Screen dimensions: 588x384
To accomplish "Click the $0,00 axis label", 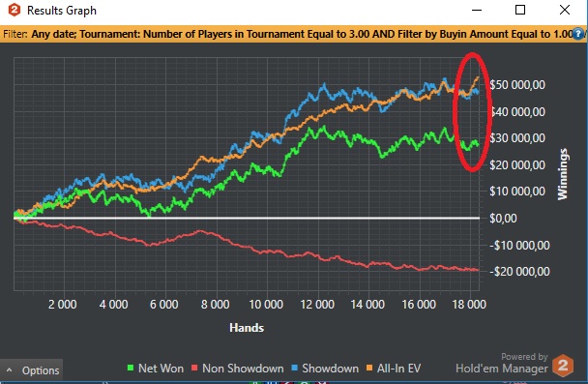I will click(x=503, y=219).
